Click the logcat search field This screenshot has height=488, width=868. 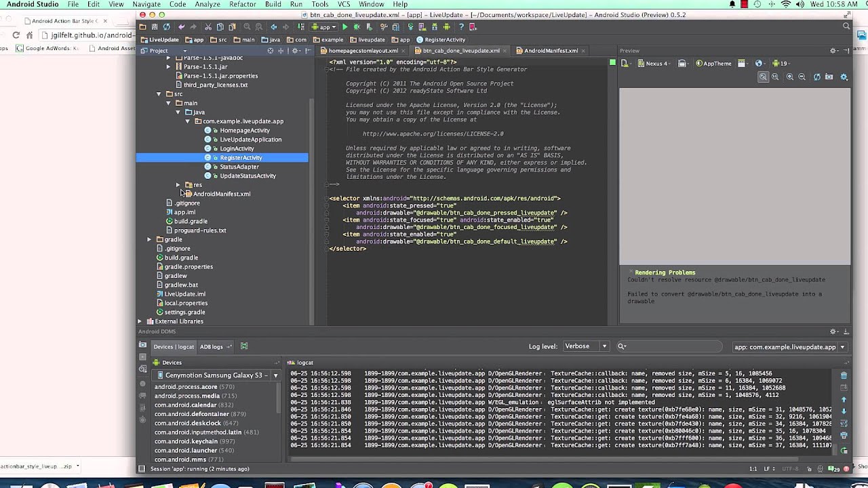click(x=671, y=346)
